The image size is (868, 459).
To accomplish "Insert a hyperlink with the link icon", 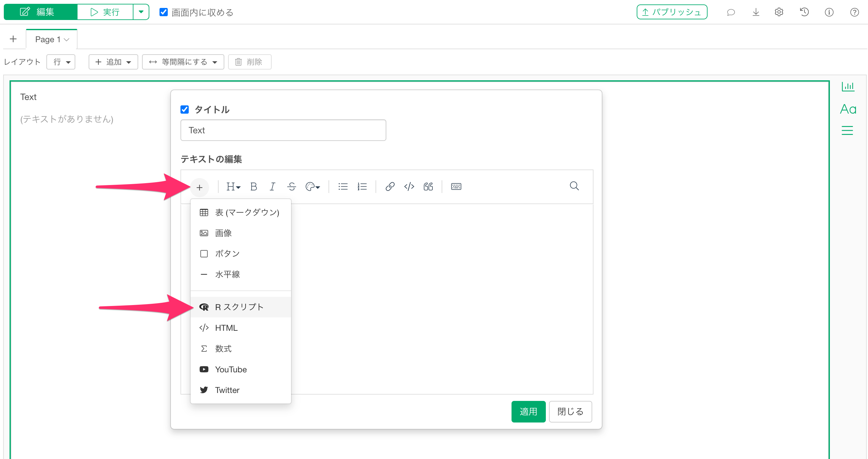I will pyautogui.click(x=390, y=187).
